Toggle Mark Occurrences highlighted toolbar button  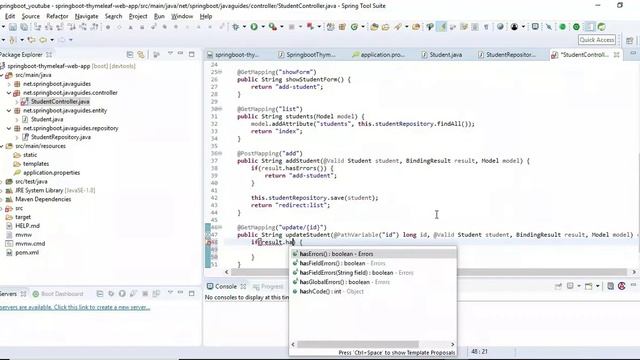[442, 27]
